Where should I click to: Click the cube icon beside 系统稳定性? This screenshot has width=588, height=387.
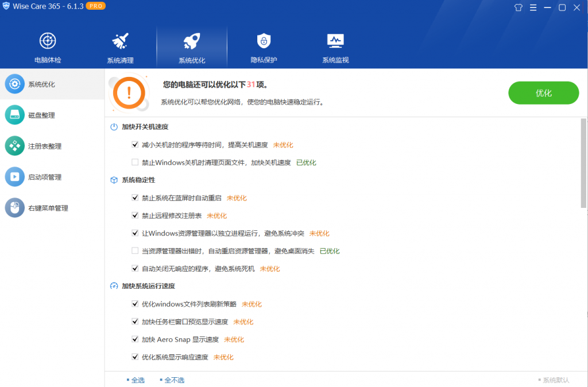tap(114, 180)
